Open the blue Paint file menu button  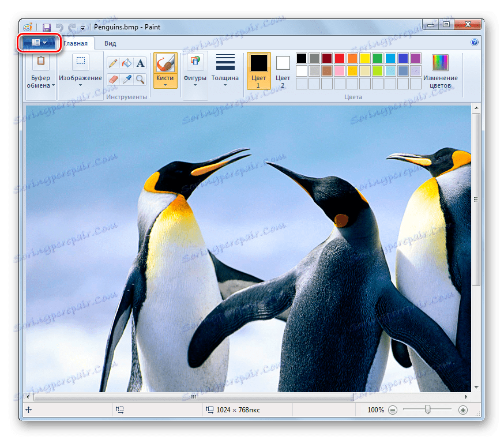[39, 43]
